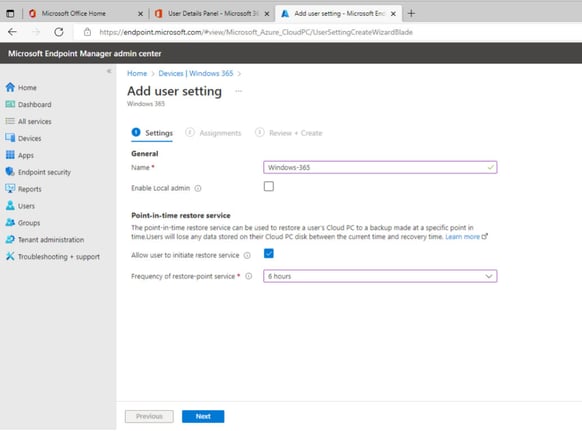This screenshot has height=431, width=582.
Task: Click the All services list icon
Action: 10,121
